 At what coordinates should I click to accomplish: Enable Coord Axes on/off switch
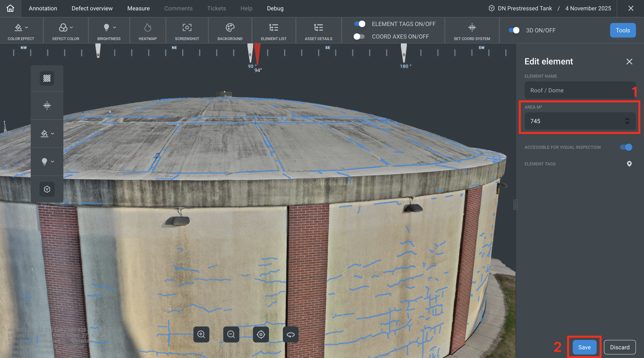[x=359, y=36]
